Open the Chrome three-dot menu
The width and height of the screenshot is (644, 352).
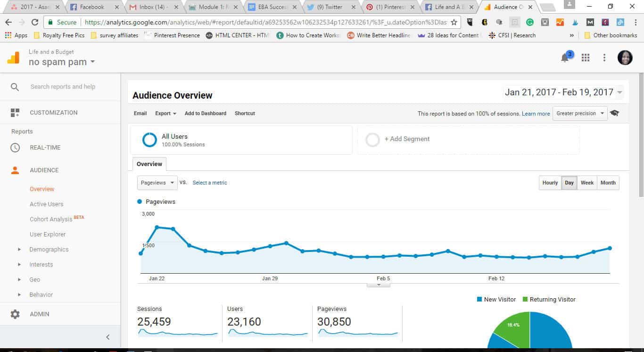(636, 22)
